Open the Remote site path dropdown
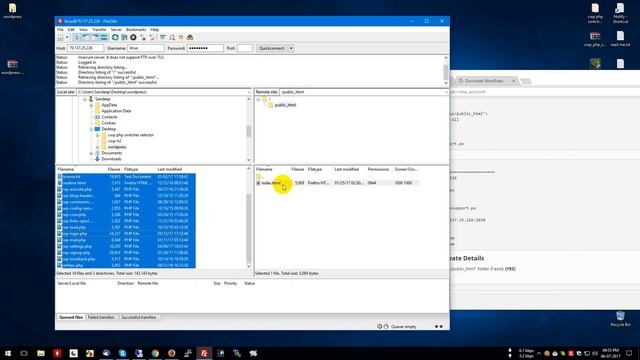Viewport: 640px width, 360px height. pos(446,92)
